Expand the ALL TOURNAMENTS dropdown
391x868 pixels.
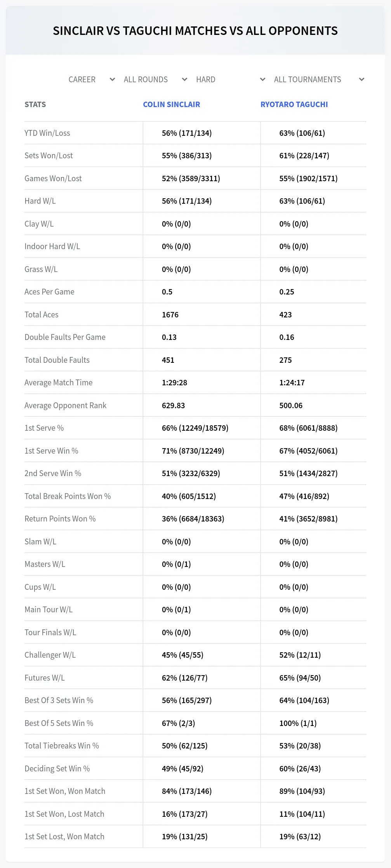point(319,80)
